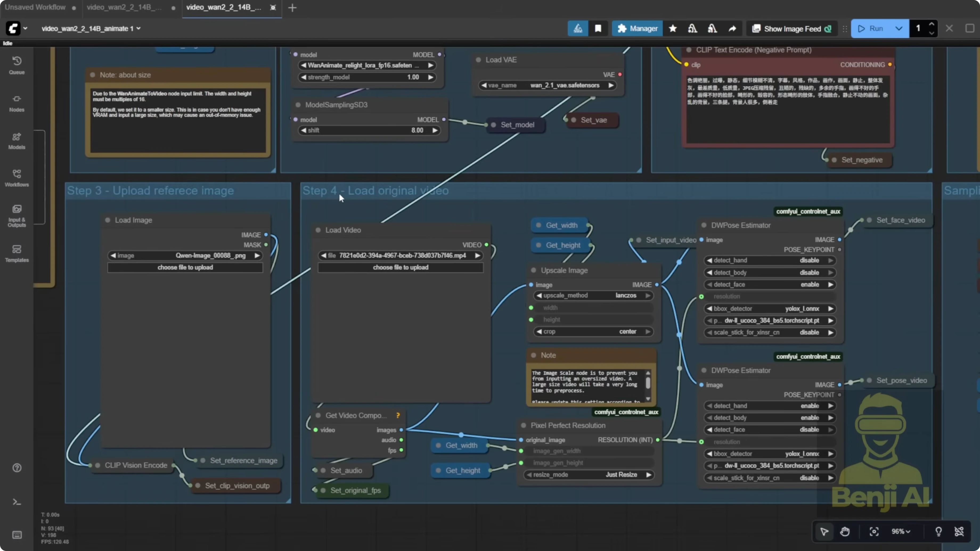Open the 96% zoom level dropdown

tap(901, 531)
